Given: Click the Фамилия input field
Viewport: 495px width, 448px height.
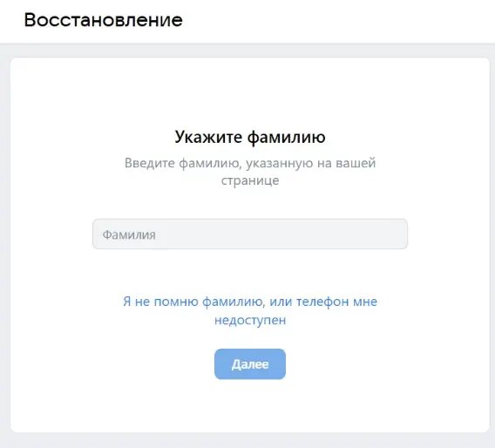Looking at the screenshot, I should [250, 234].
